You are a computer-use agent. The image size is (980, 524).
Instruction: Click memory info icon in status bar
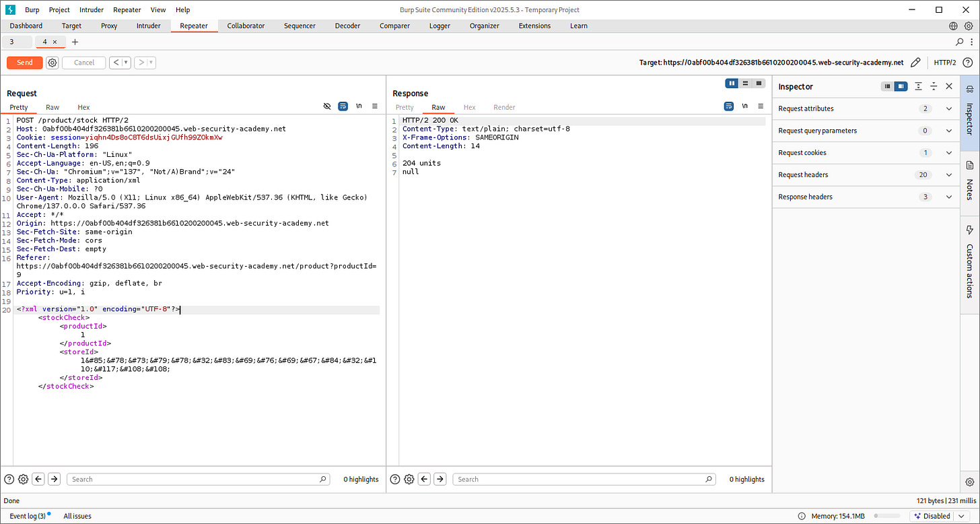click(x=802, y=516)
